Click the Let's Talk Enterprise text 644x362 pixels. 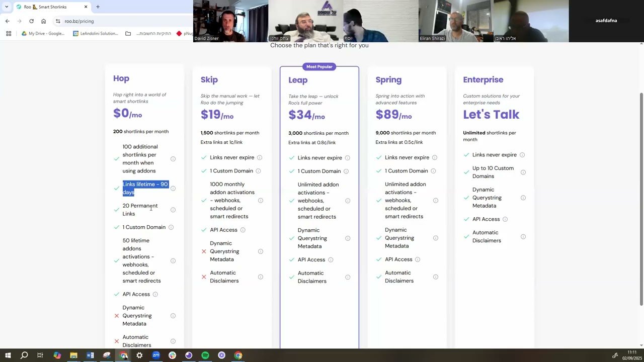click(x=491, y=115)
